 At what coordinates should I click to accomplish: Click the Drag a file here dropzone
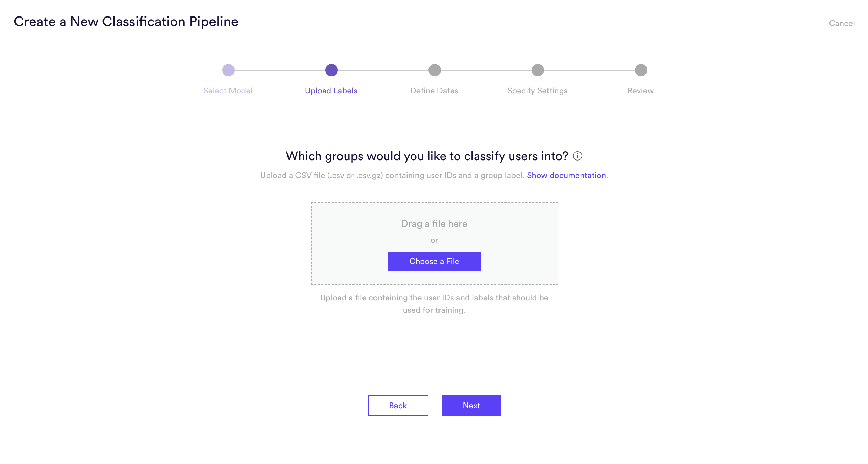click(x=435, y=243)
